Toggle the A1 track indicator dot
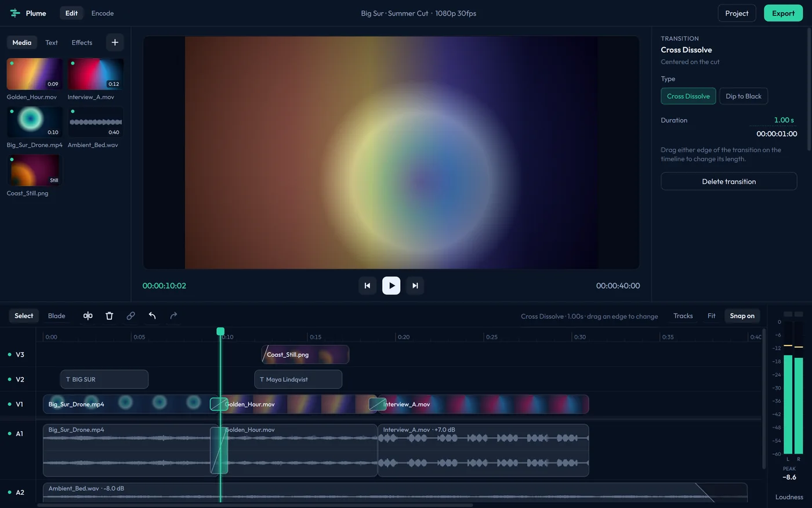Image resolution: width=812 pixels, height=508 pixels. tap(9, 434)
